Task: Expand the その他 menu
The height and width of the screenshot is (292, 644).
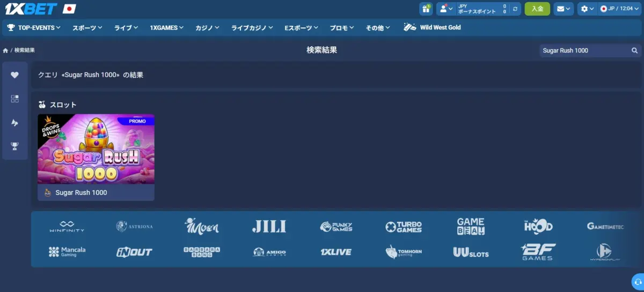Action: 378,27
